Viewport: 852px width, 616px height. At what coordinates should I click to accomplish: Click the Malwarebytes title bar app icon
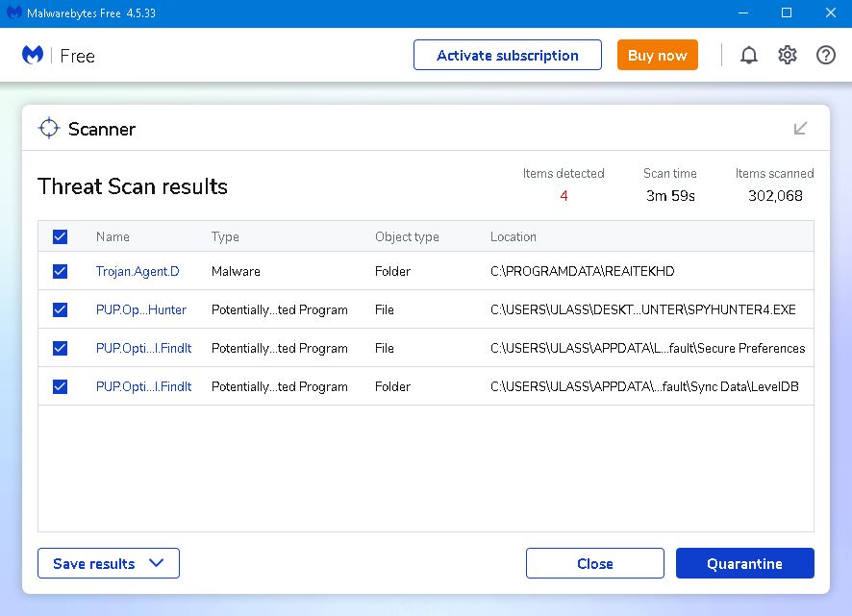(14, 12)
